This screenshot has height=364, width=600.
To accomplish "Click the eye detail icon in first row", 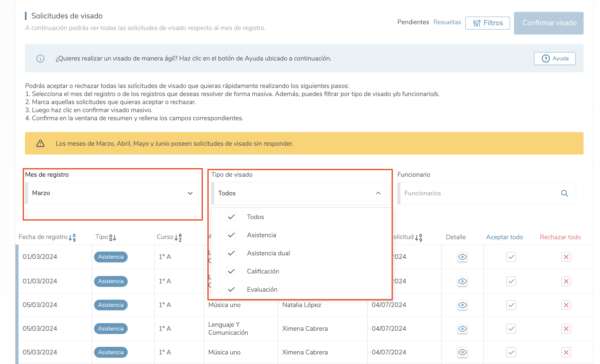I will click(462, 257).
